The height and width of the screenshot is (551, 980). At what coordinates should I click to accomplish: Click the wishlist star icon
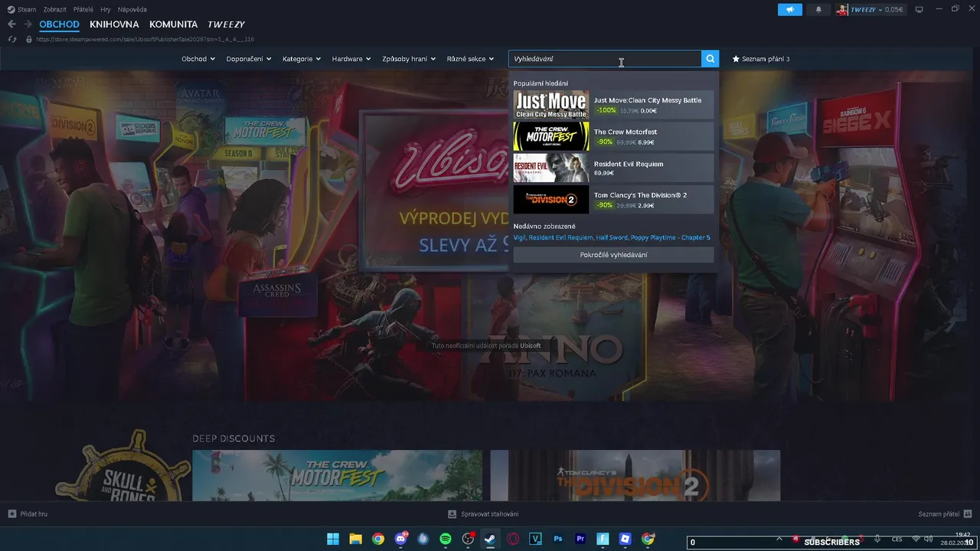tap(736, 59)
